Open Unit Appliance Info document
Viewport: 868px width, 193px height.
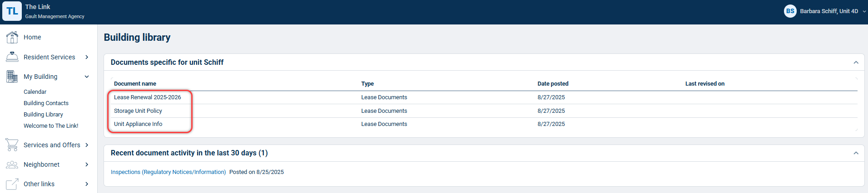click(138, 124)
